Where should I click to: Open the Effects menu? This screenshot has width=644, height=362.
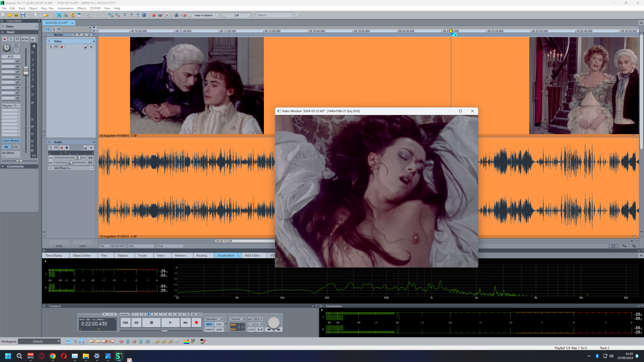coord(82,8)
